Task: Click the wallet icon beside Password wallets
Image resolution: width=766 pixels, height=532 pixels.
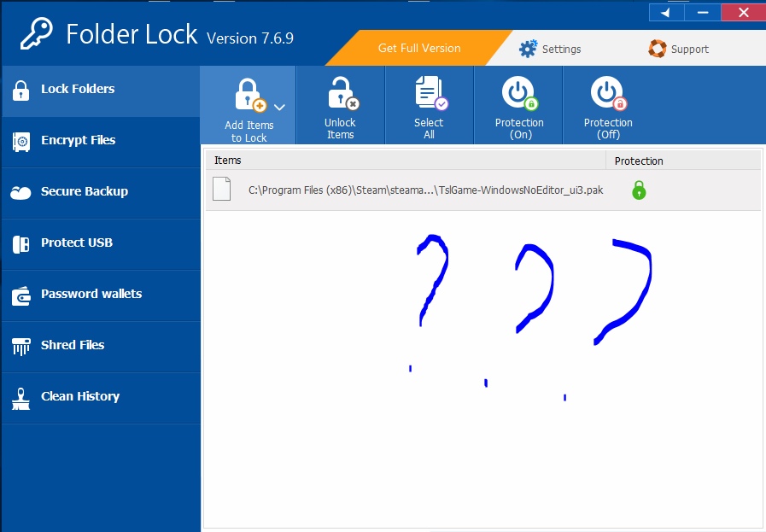Action: [21, 295]
